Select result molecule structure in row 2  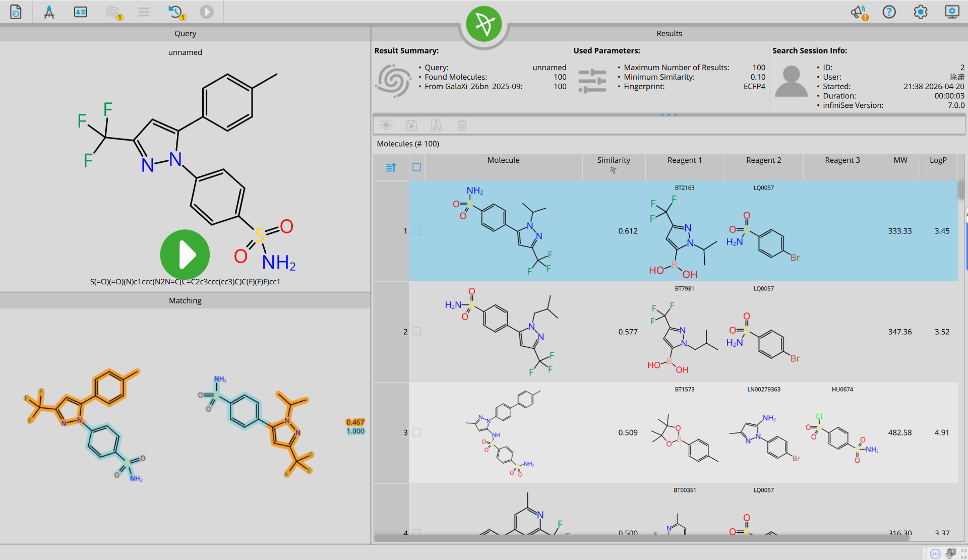502,332
